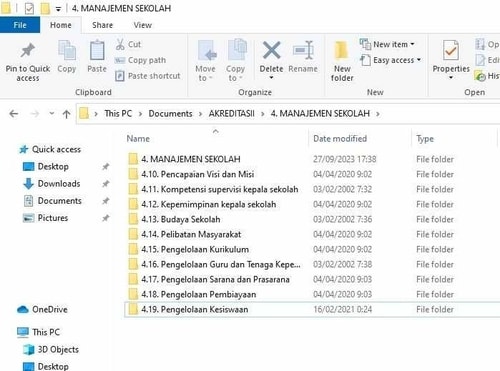
Task: Select folder 4.16. Pengelolaan Guru dan Tenaga
Action: point(214,264)
